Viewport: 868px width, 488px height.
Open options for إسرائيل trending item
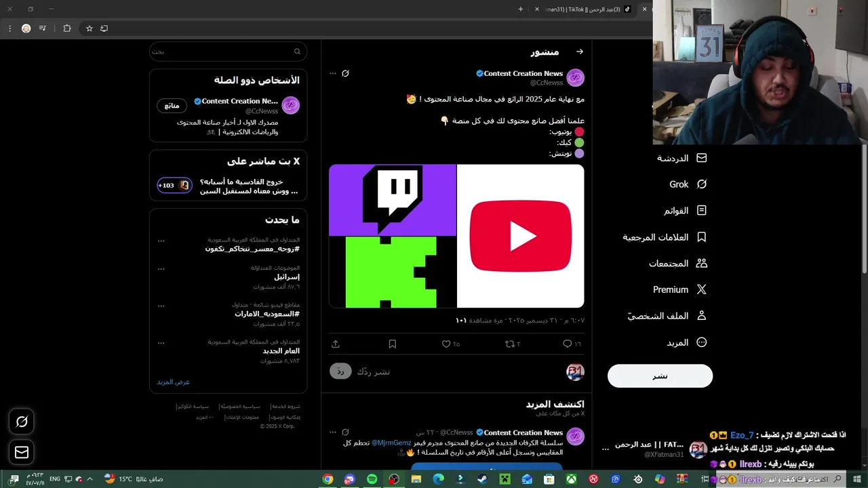(x=161, y=269)
